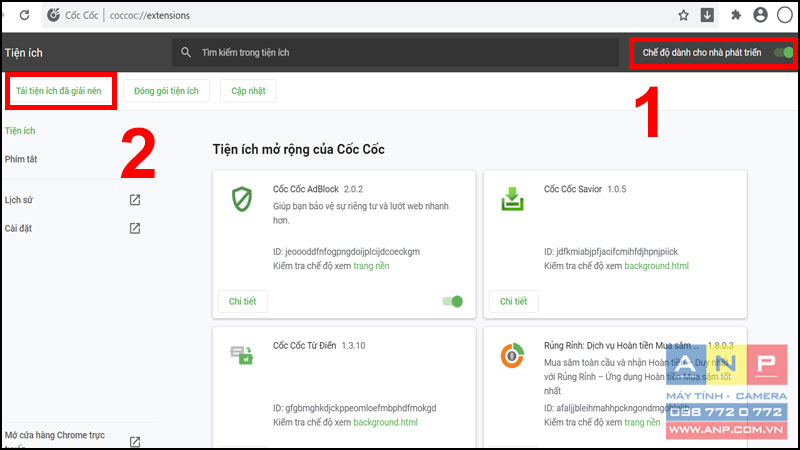800x450 pixels.
Task: Open Chi tiết for Cốc Cốc AdBlock
Action: point(242,302)
